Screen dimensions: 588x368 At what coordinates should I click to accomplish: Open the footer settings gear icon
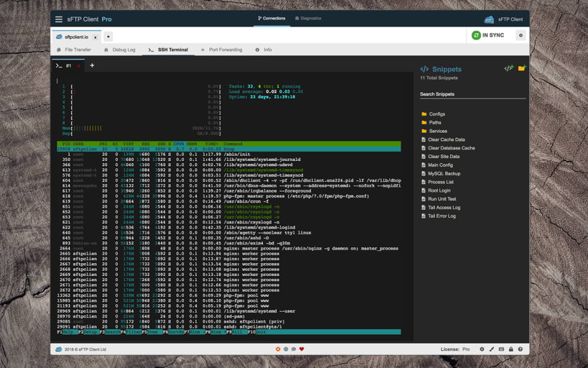[x=482, y=349]
